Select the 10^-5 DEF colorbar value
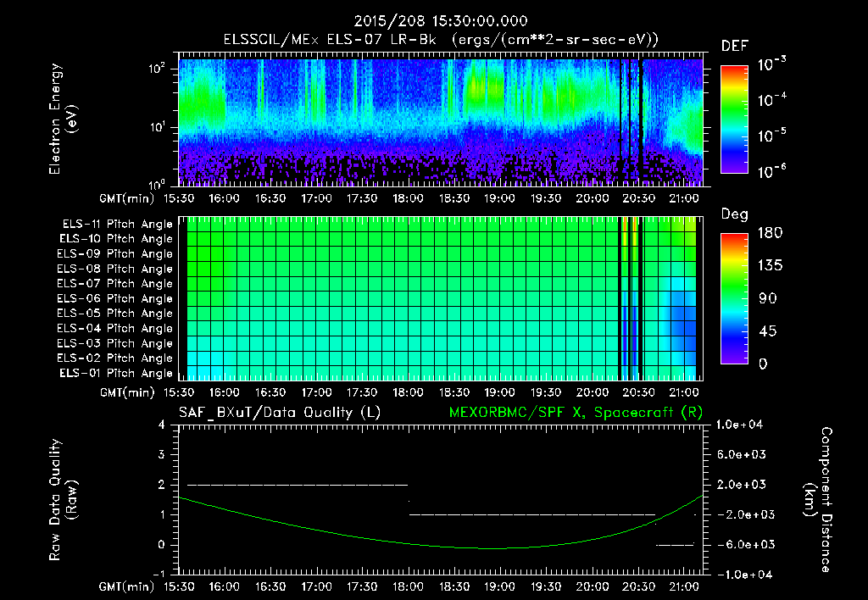This screenshot has height=600, width=868. click(771, 136)
